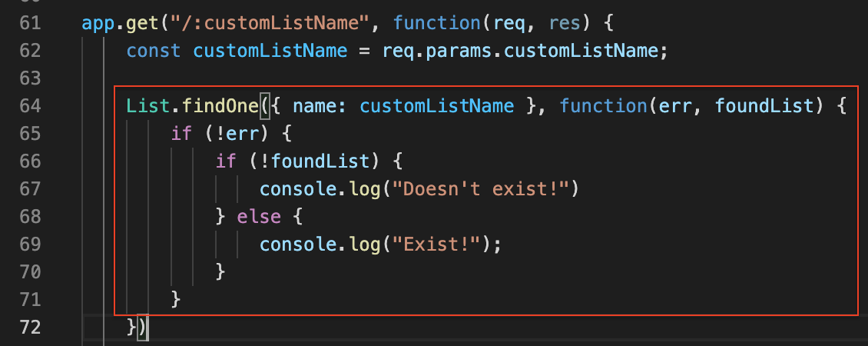Click the 'else' keyword on line 68
The width and height of the screenshot is (868, 346).
[259, 217]
